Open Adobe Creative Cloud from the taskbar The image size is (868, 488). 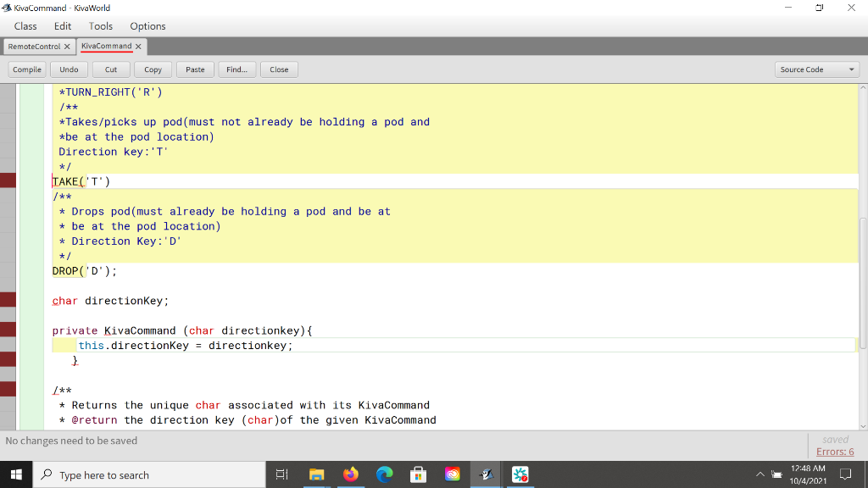point(453,474)
